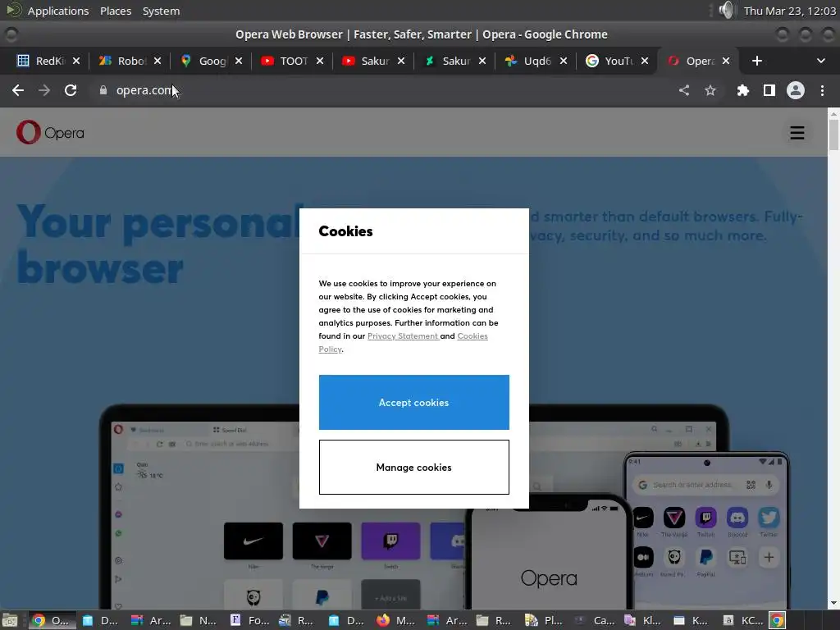The height and width of the screenshot is (630, 840).
Task: Close the RedKi tab
Action: click(x=76, y=61)
